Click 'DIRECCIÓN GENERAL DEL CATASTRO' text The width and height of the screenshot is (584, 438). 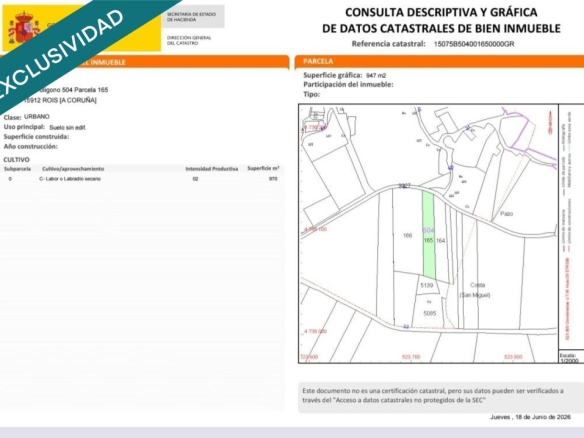(189, 40)
